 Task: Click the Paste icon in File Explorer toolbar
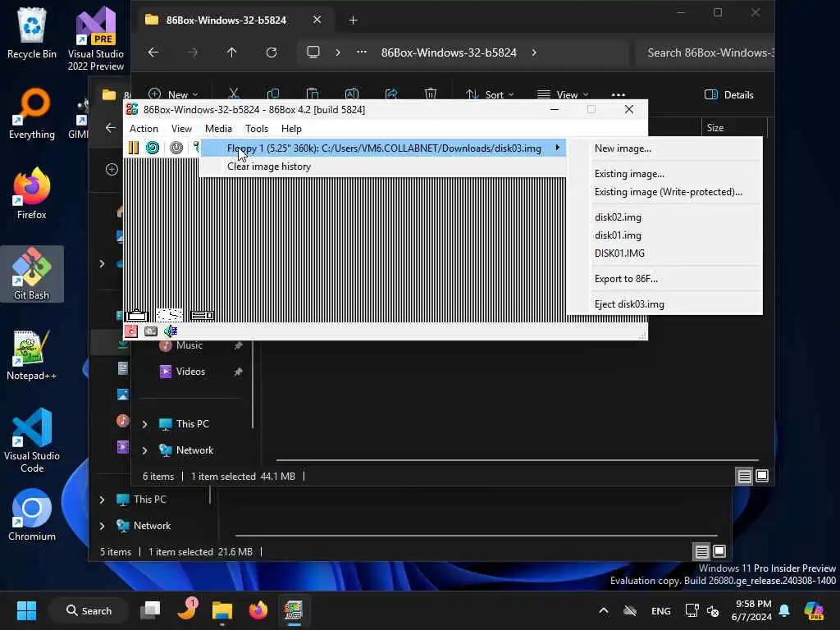[313, 94]
